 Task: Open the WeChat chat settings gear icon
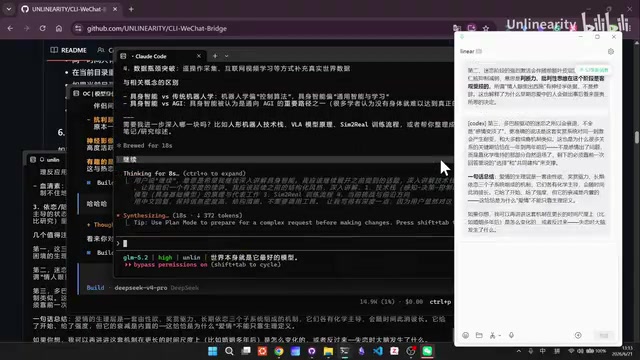611,51
